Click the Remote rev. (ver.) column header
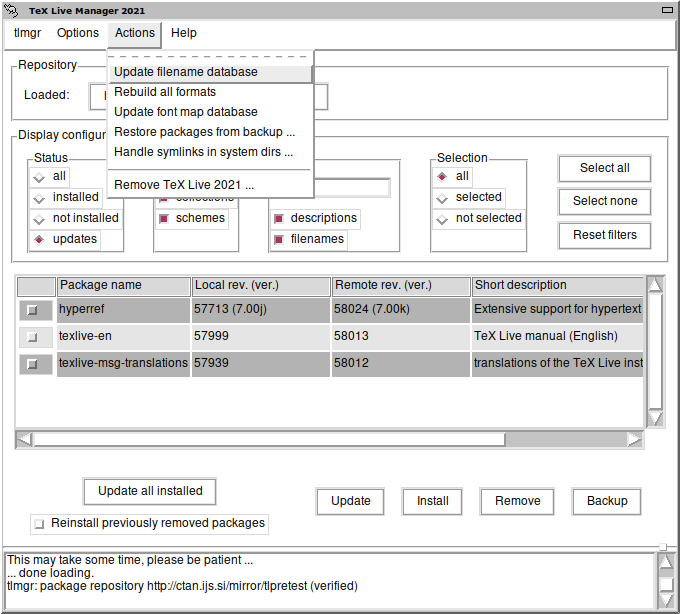This screenshot has width=680, height=614. 401,286
